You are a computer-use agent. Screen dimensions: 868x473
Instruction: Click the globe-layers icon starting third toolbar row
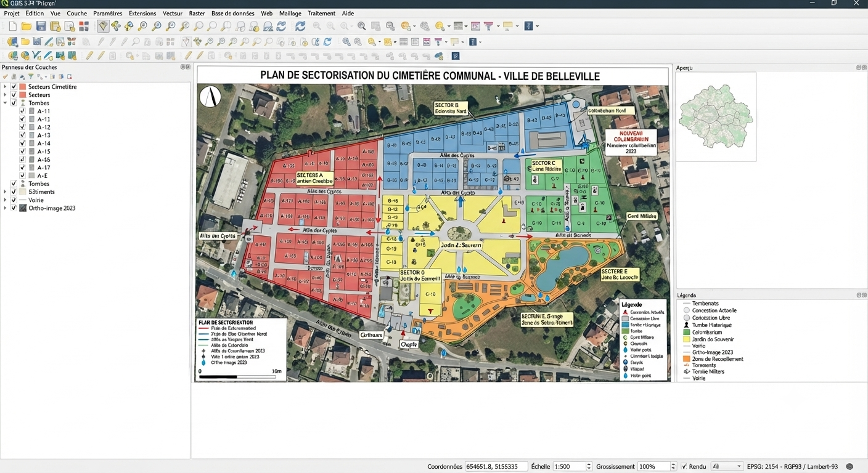tap(12, 56)
